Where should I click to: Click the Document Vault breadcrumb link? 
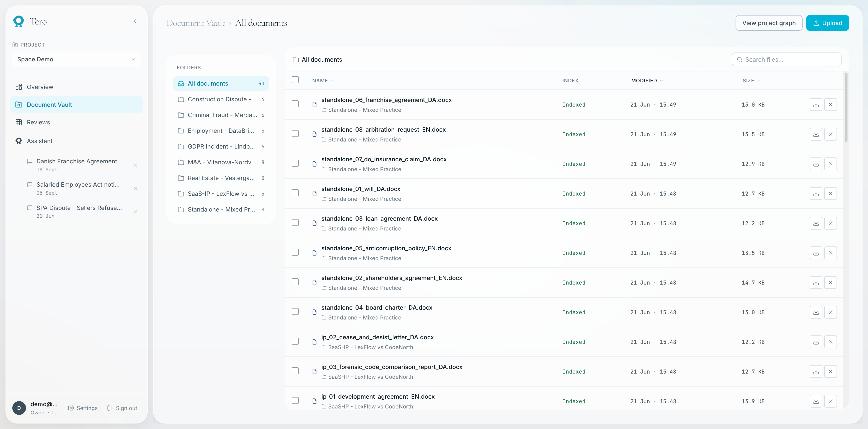pos(195,23)
